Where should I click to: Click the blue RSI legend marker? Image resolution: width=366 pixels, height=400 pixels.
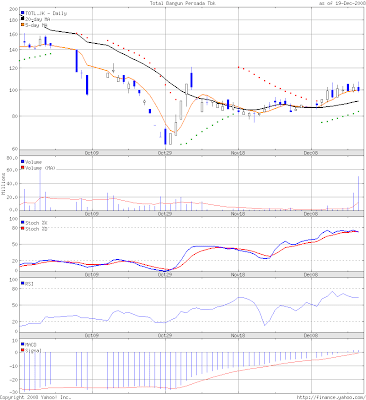coord(23,283)
